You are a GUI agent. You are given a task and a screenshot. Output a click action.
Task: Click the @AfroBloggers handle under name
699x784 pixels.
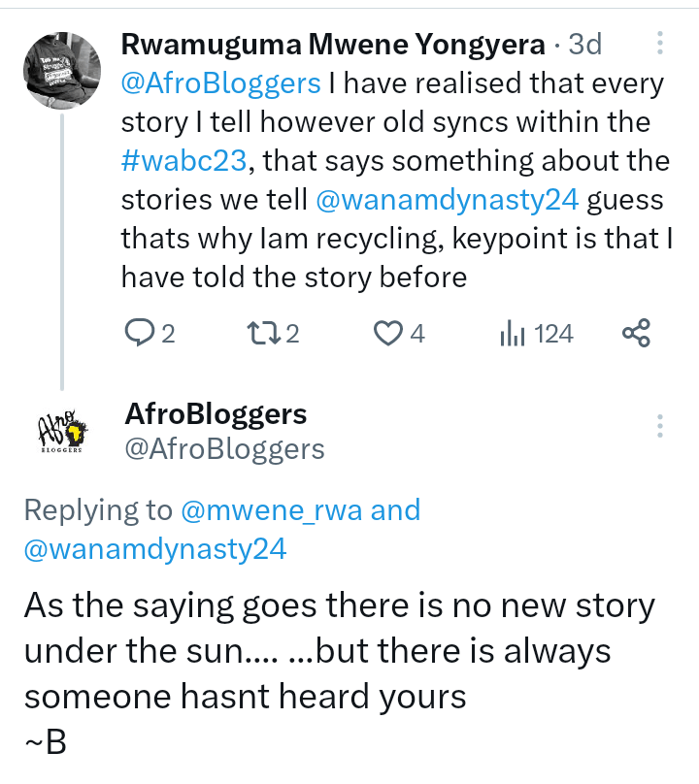(x=224, y=448)
